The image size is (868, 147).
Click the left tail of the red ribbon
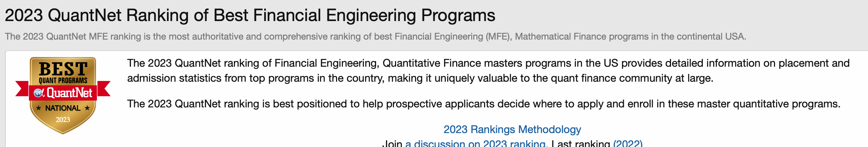21,88
